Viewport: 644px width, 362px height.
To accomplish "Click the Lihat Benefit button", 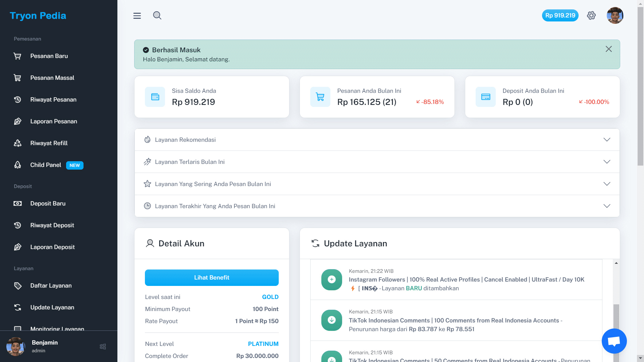I will coord(212,278).
